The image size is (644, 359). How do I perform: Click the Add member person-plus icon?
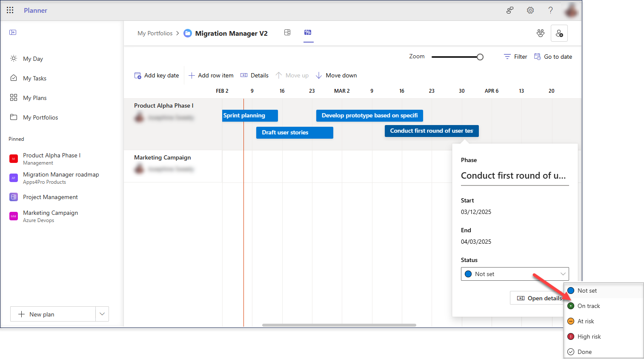tap(559, 33)
